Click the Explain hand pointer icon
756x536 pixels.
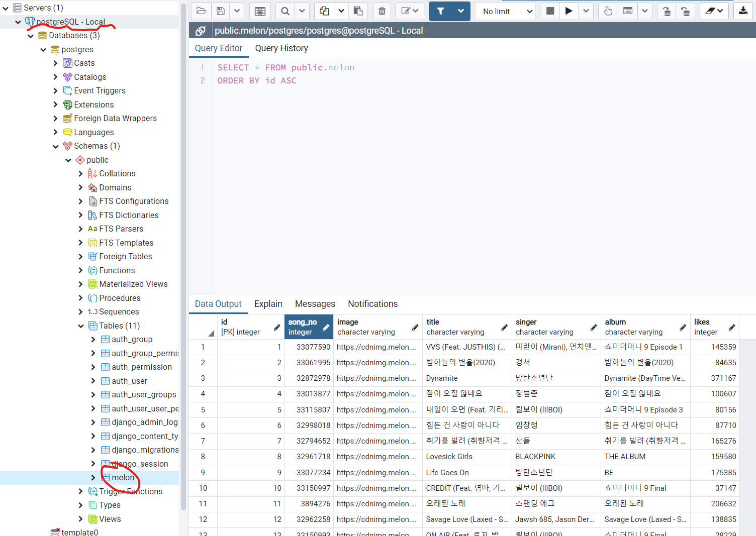(x=608, y=11)
